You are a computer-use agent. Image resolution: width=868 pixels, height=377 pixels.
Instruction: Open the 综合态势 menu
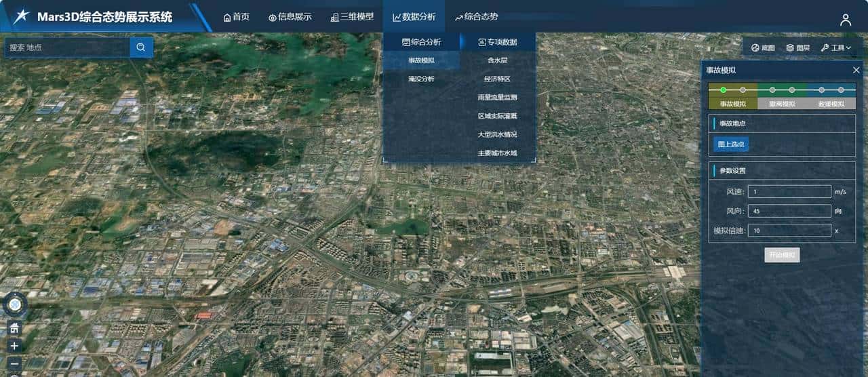[x=476, y=17]
